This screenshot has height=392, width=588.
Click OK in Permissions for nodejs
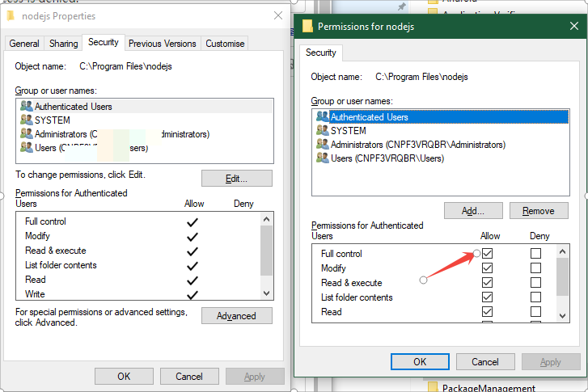coord(420,361)
